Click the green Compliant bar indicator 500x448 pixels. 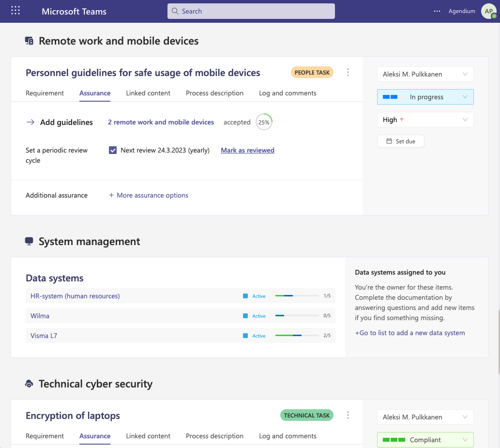click(394, 440)
